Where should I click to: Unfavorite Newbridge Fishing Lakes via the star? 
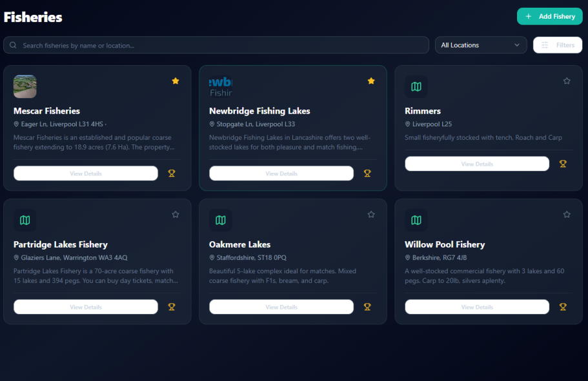(371, 81)
